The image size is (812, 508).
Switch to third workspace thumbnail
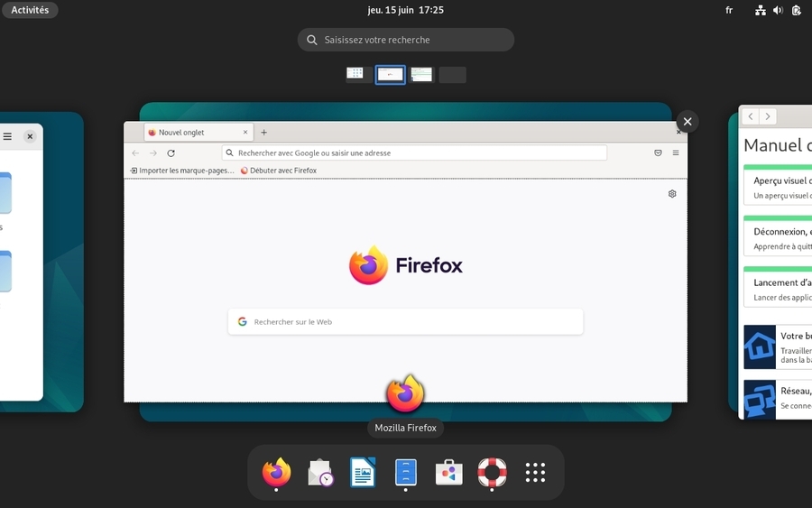pyautogui.click(x=421, y=75)
